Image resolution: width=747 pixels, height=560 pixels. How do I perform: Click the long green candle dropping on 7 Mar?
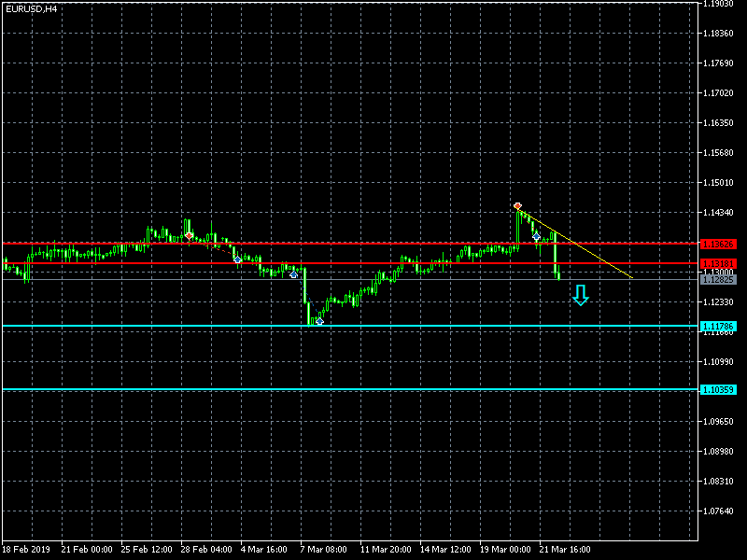[x=305, y=286]
